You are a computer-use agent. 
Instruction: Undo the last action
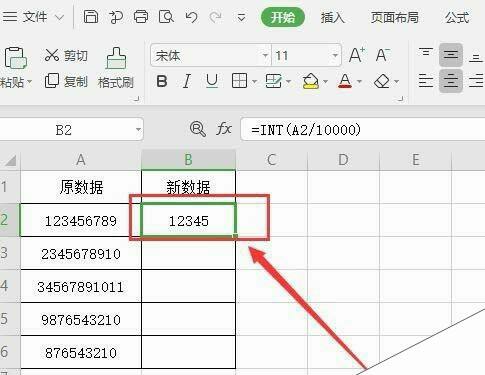tap(191, 17)
